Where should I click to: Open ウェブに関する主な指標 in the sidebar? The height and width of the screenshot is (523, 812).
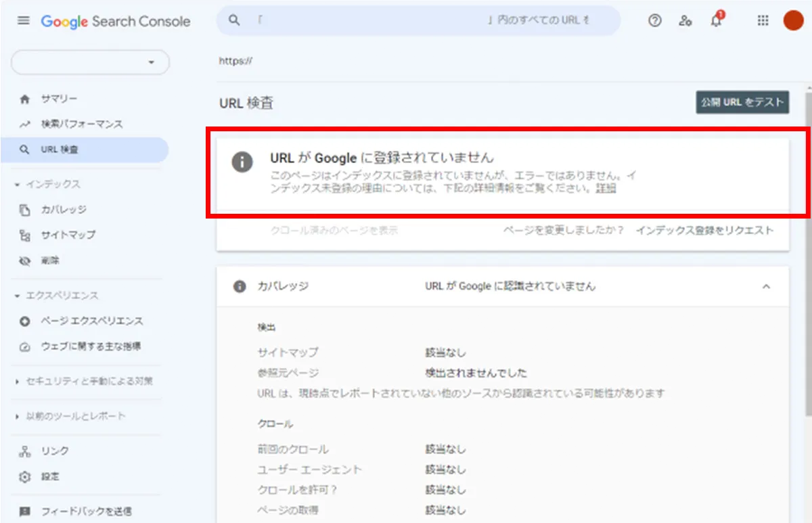(x=91, y=346)
